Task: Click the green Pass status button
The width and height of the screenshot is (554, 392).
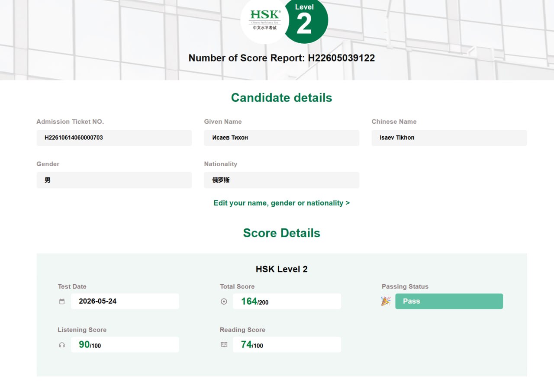Action: click(x=449, y=301)
